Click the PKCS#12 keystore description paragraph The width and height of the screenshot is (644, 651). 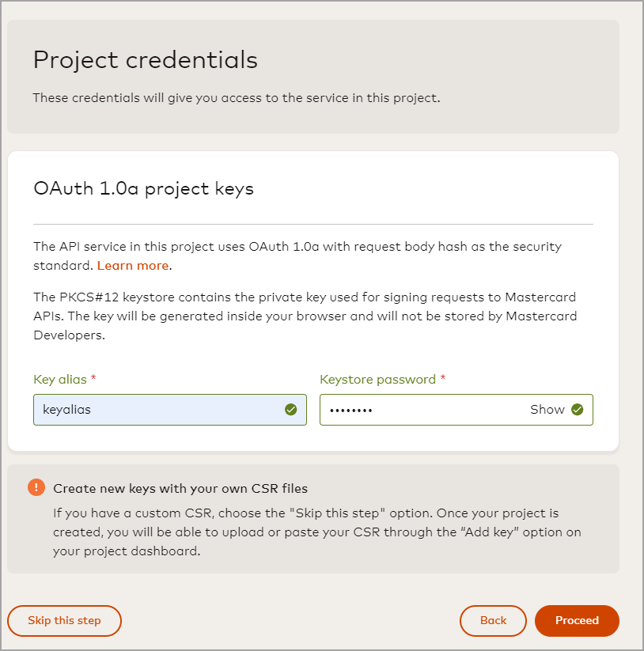coord(305,316)
